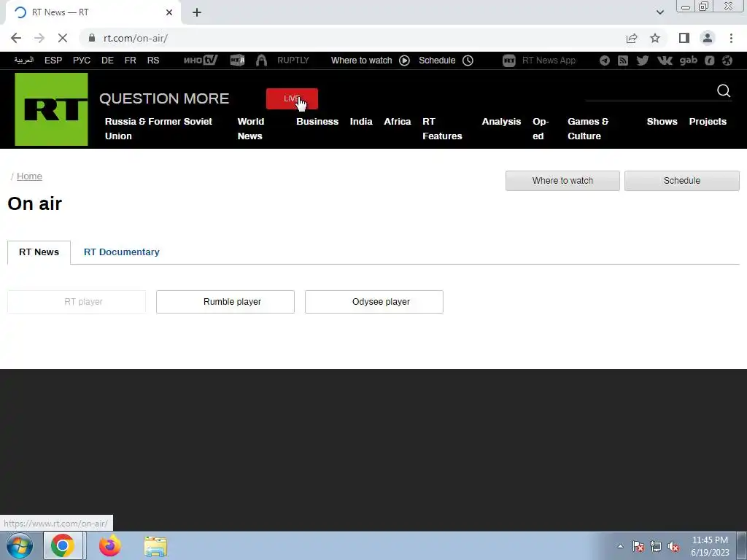747x560 pixels.
Task: Open the Rumble-style square social icon
Action: [x=709, y=61]
